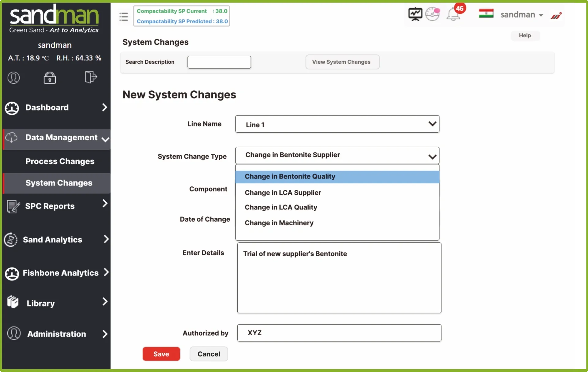Click the red logo icon beside username
Image resolution: width=588 pixels, height=372 pixels.
pos(556,15)
